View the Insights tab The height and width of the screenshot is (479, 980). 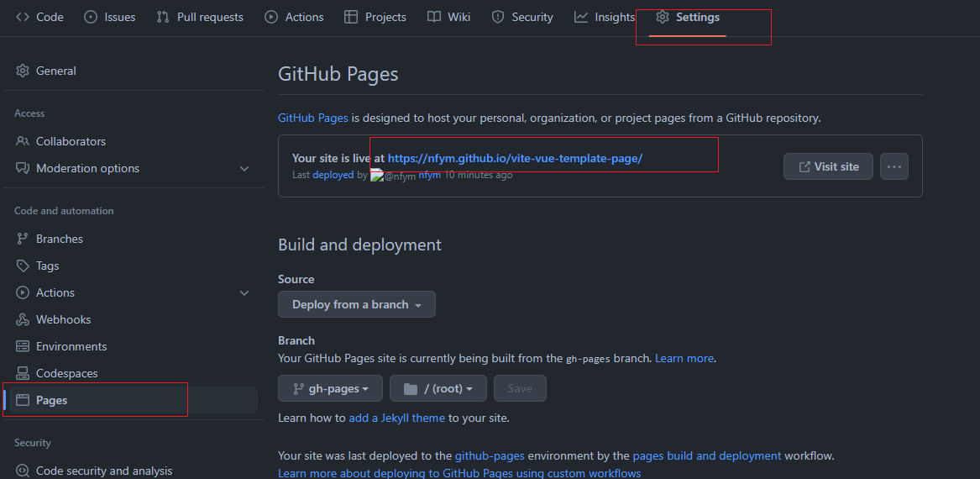[605, 18]
